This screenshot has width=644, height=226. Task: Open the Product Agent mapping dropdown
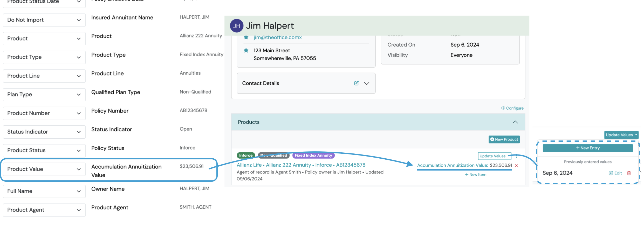pyautogui.click(x=44, y=210)
